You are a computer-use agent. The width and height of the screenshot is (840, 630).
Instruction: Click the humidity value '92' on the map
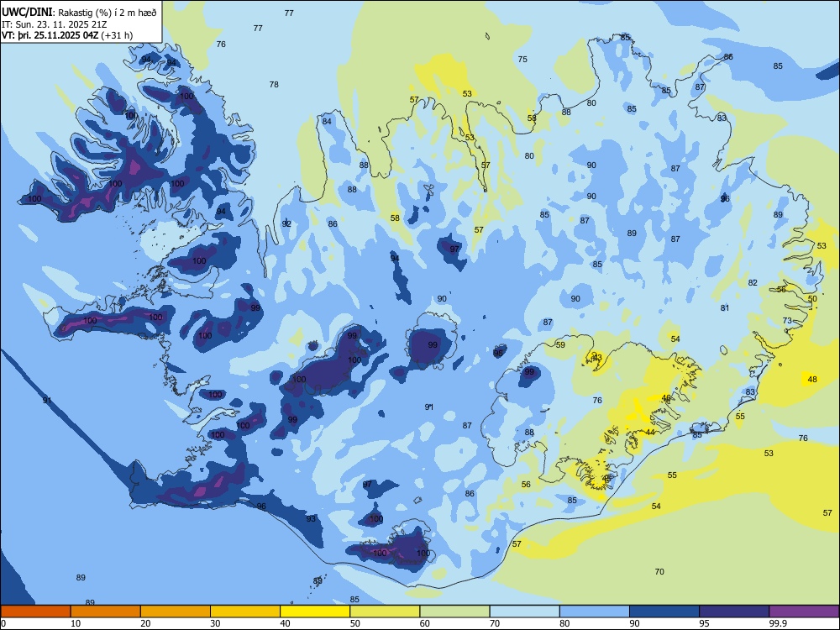pos(286,224)
